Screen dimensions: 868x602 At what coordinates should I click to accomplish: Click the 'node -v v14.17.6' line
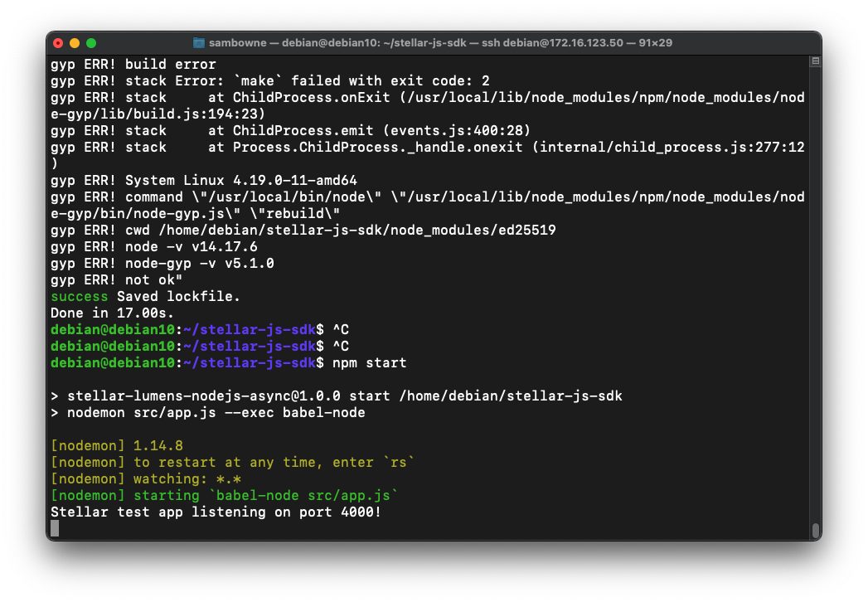pos(154,247)
